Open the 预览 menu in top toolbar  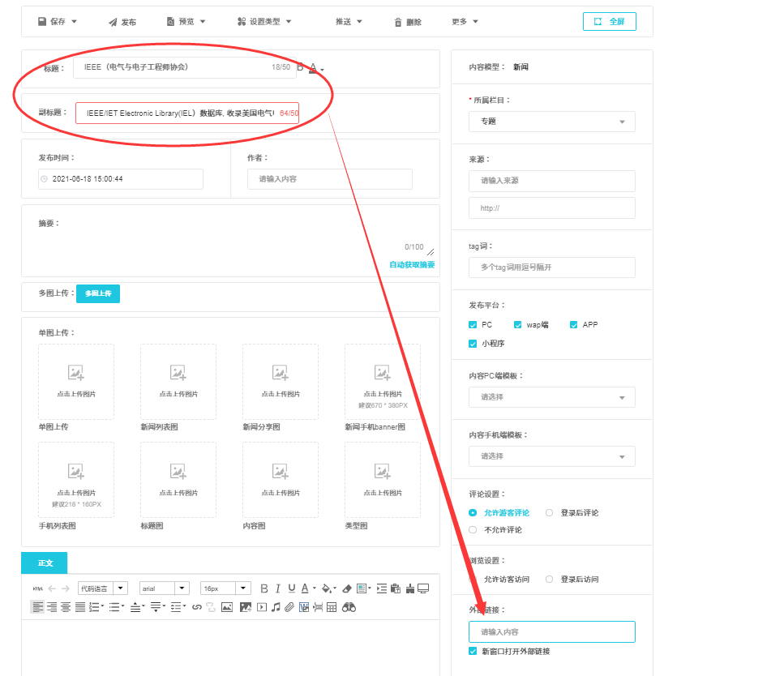[x=186, y=22]
